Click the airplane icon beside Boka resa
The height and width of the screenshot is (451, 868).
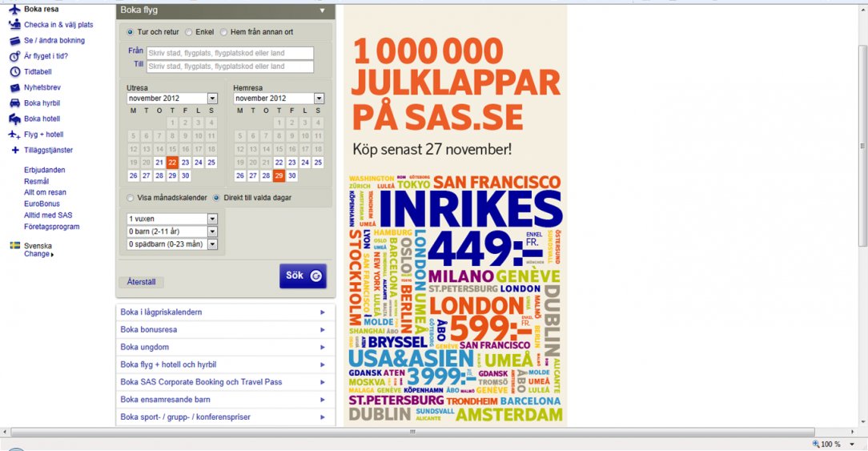14,10
